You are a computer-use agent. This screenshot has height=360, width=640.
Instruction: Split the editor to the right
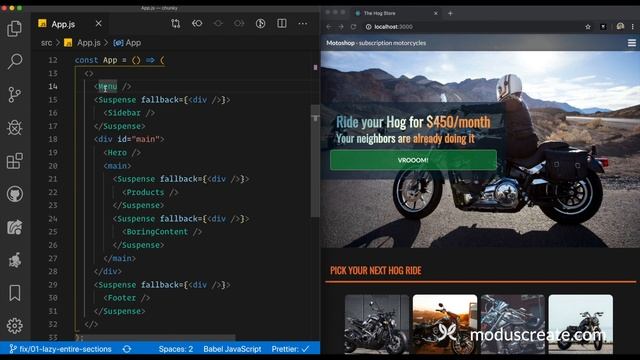(x=282, y=24)
